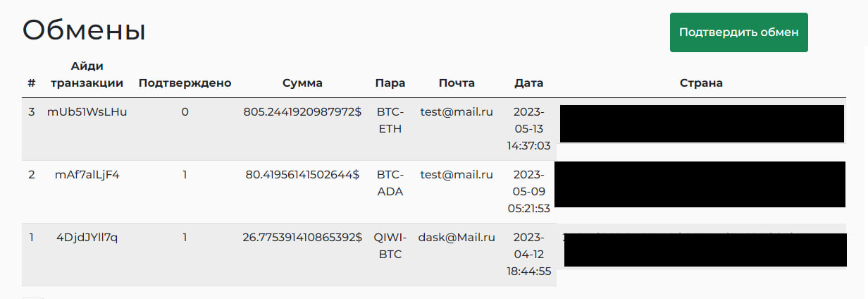Select transaction ID mAf7alLjF4
Image resolution: width=868 pixels, height=299 pixels.
coord(87,175)
